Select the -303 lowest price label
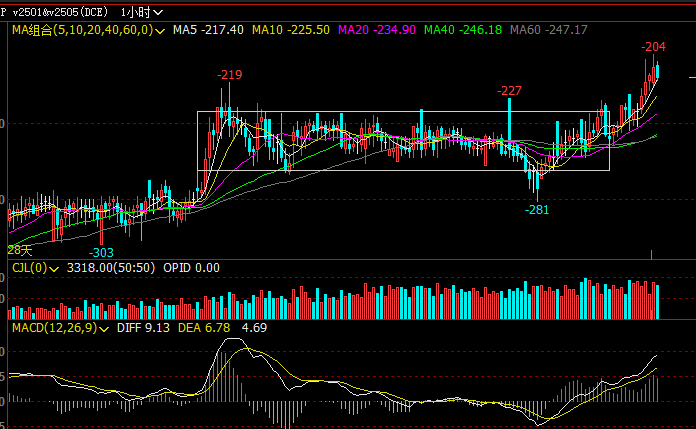 pyautogui.click(x=102, y=252)
